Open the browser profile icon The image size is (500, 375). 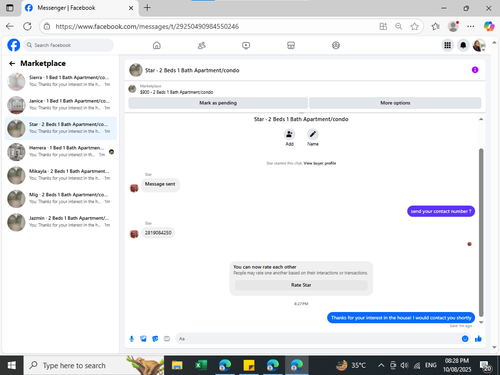[453, 26]
